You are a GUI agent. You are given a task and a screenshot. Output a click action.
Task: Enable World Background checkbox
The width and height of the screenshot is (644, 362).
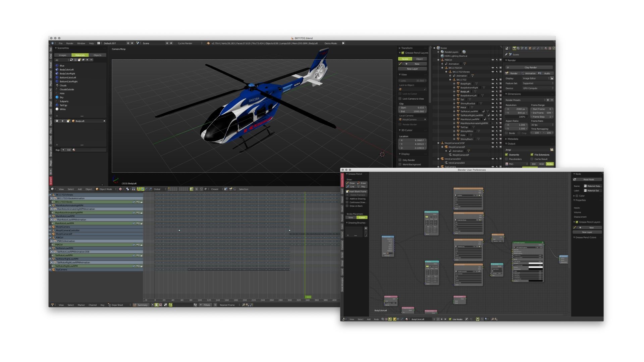[x=400, y=165]
